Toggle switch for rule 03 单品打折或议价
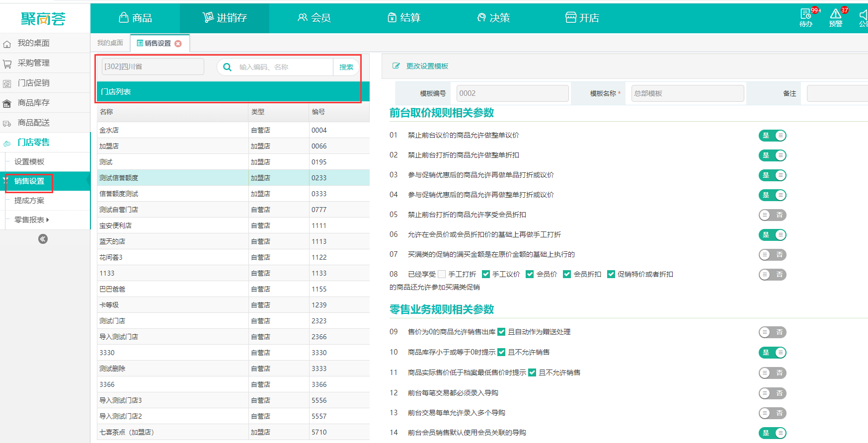Viewport: 868px width, 443px height. tap(773, 175)
